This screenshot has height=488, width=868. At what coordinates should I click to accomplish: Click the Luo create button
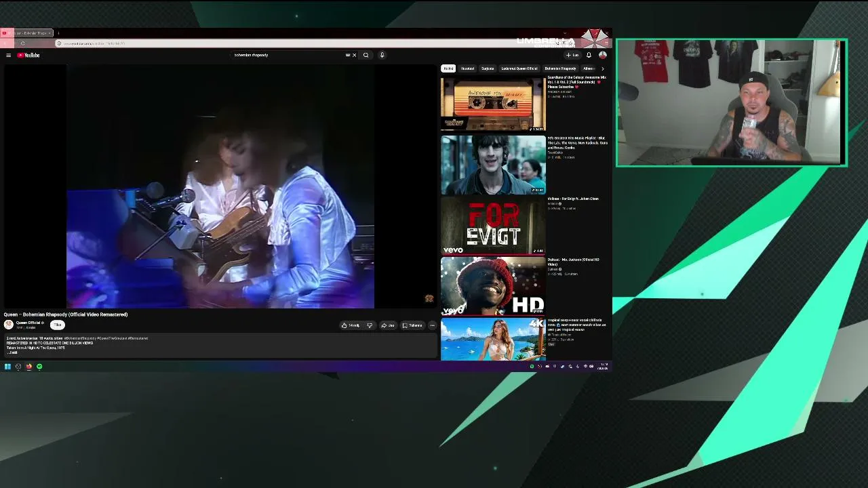573,55
